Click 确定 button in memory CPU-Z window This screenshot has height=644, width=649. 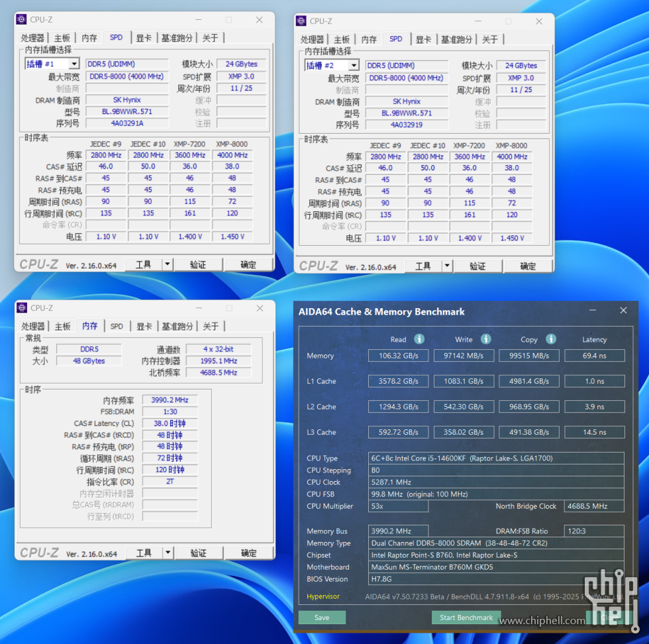tap(249, 553)
